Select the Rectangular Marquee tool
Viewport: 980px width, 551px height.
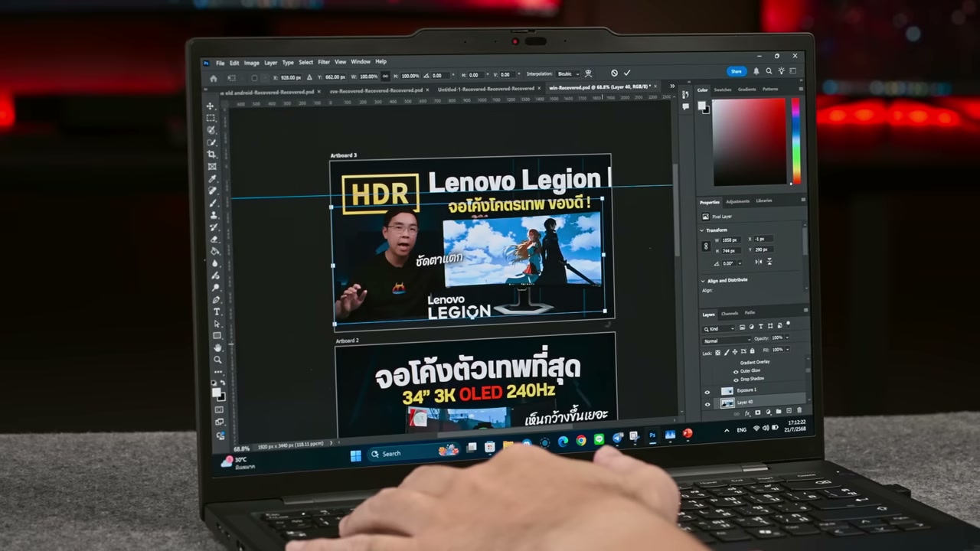pos(211,119)
